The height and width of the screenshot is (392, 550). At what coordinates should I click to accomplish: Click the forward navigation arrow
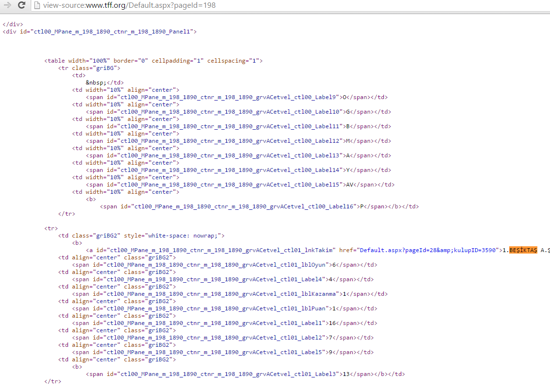[x=7, y=5]
